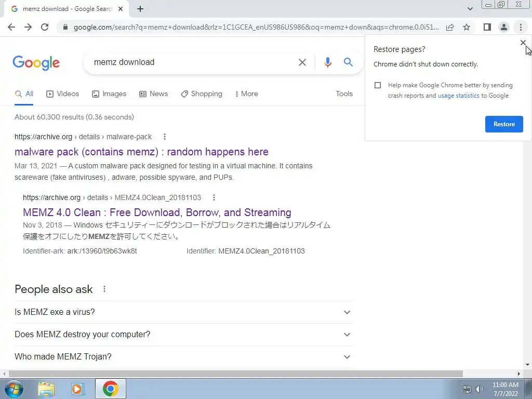The height and width of the screenshot is (399, 532).
Task: Click the horizontal scrollbar left arrow
Action: pos(4,374)
